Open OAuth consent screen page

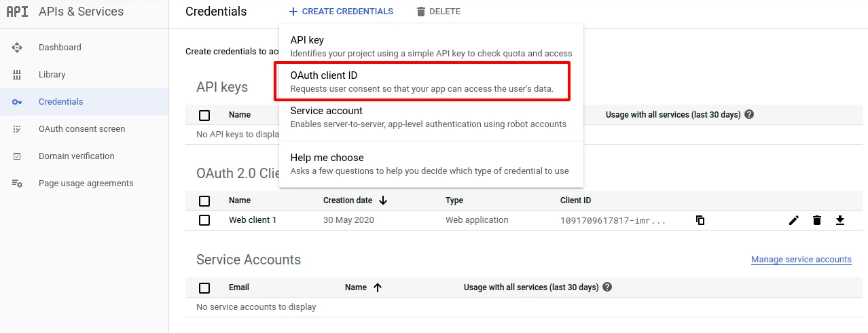point(84,129)
